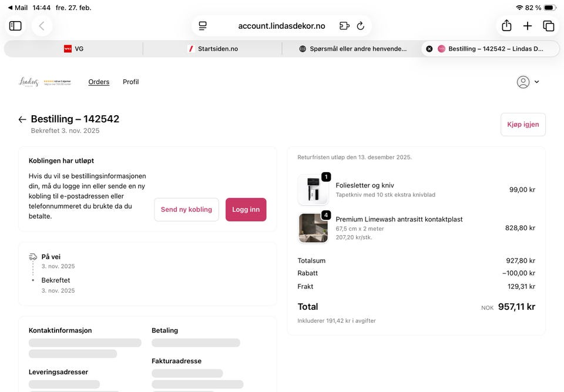Go back using the order title back arrow
This screenshot has width=564, height=392.
point(22,119)
